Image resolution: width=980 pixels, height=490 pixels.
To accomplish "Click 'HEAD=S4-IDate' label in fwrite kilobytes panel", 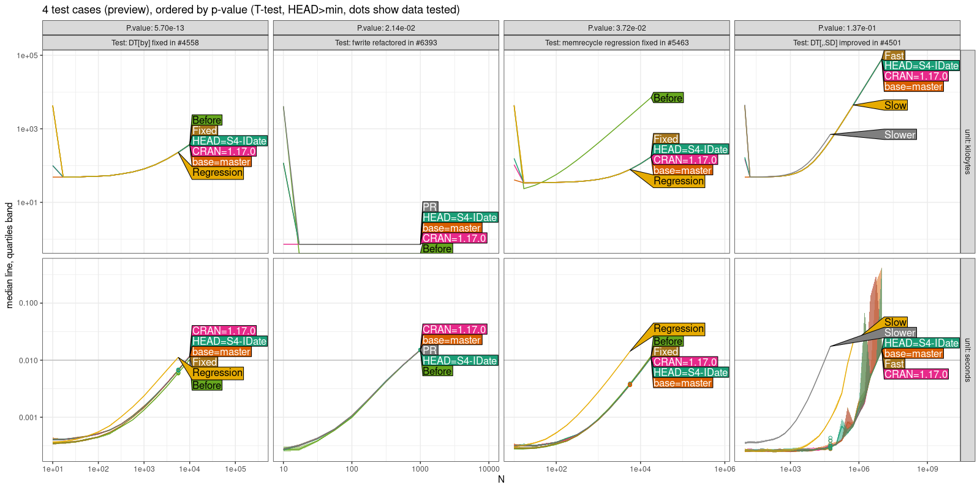I will click(x=460, y=217).
